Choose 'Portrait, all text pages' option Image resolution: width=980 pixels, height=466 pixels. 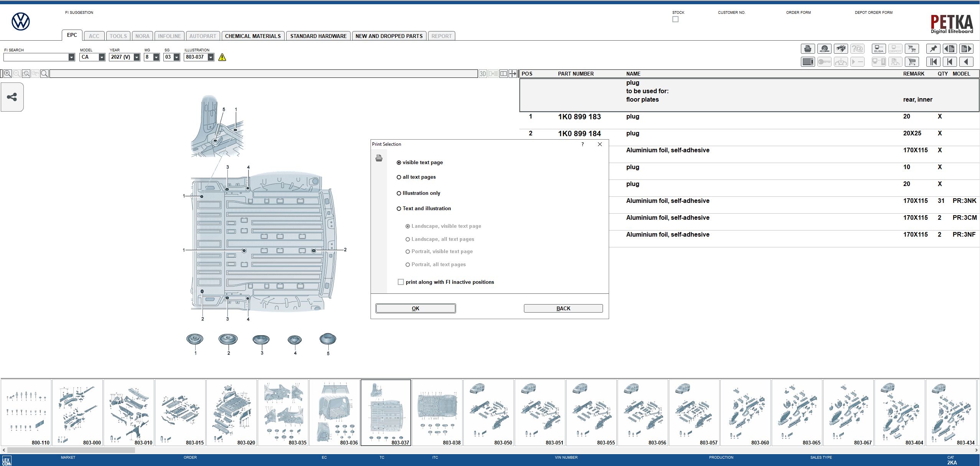[436, 265]
